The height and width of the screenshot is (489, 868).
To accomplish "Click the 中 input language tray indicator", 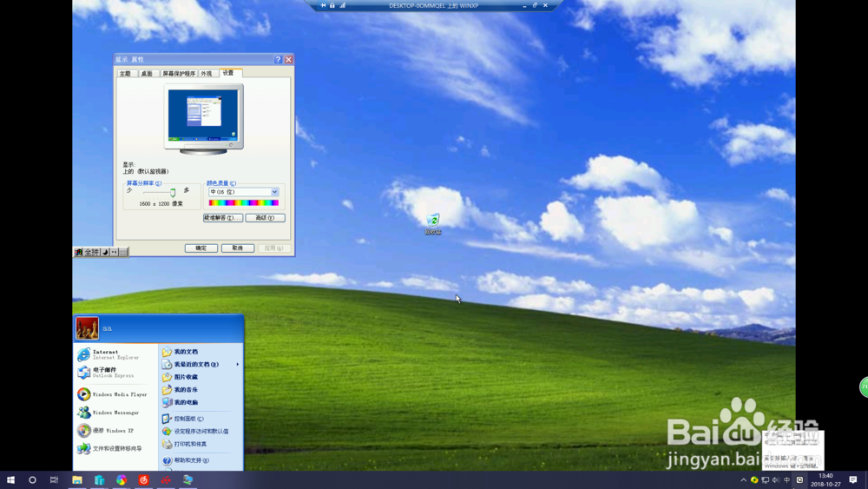I will 786,480.
